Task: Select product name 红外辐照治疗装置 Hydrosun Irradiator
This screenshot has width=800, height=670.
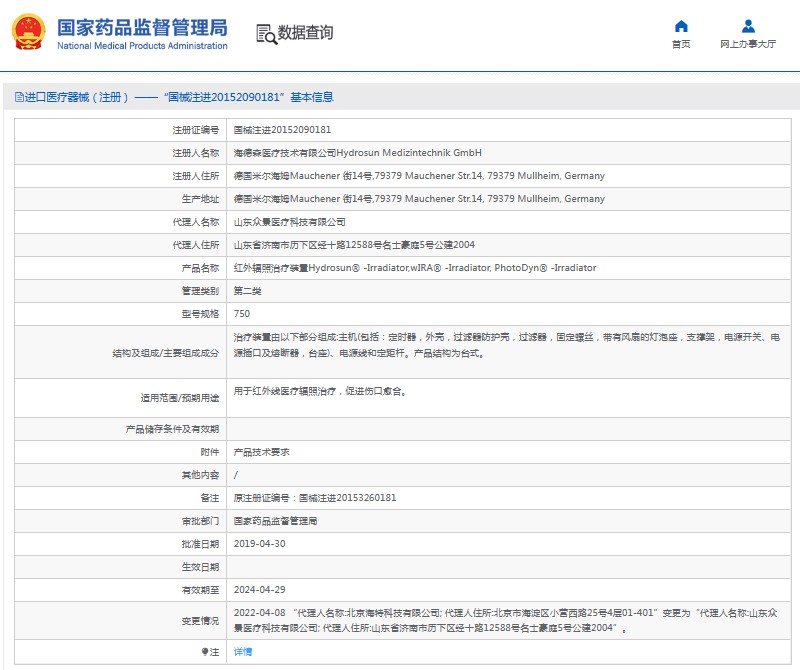Action: 415,268
